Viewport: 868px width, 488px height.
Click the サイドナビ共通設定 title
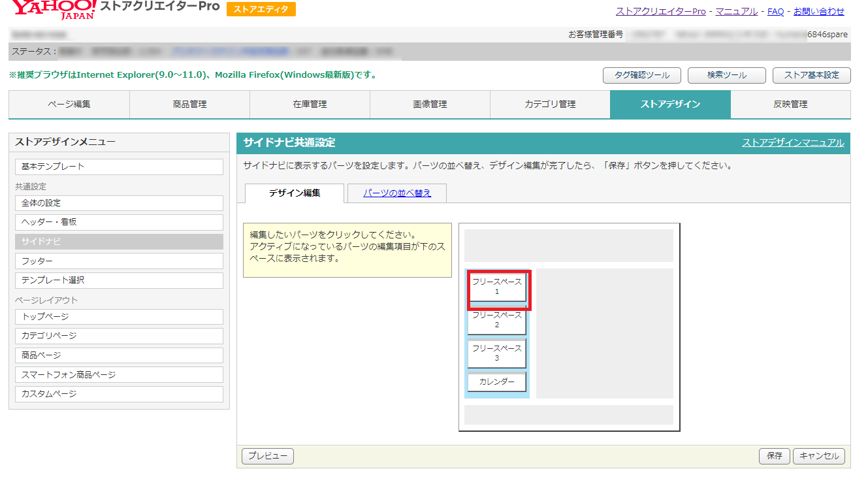[x=289, y=143]
